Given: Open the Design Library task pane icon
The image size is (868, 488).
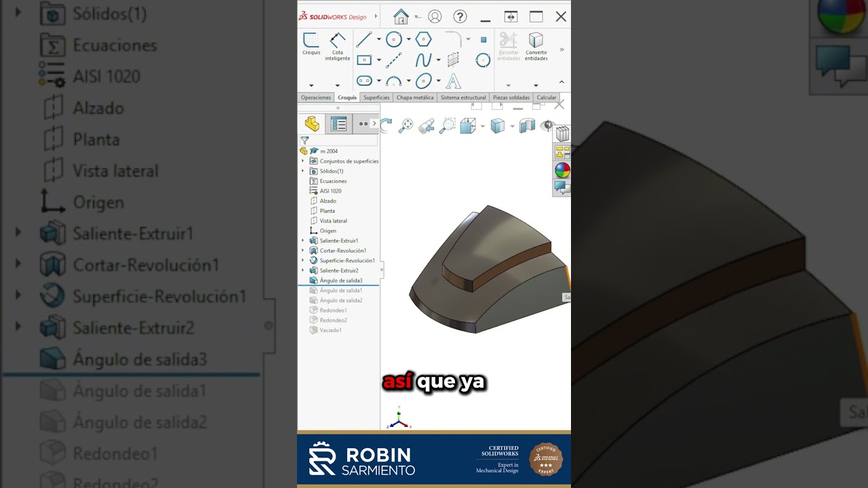Looking at the screenshot, I should pyautogui.click(x=562, y=134).
